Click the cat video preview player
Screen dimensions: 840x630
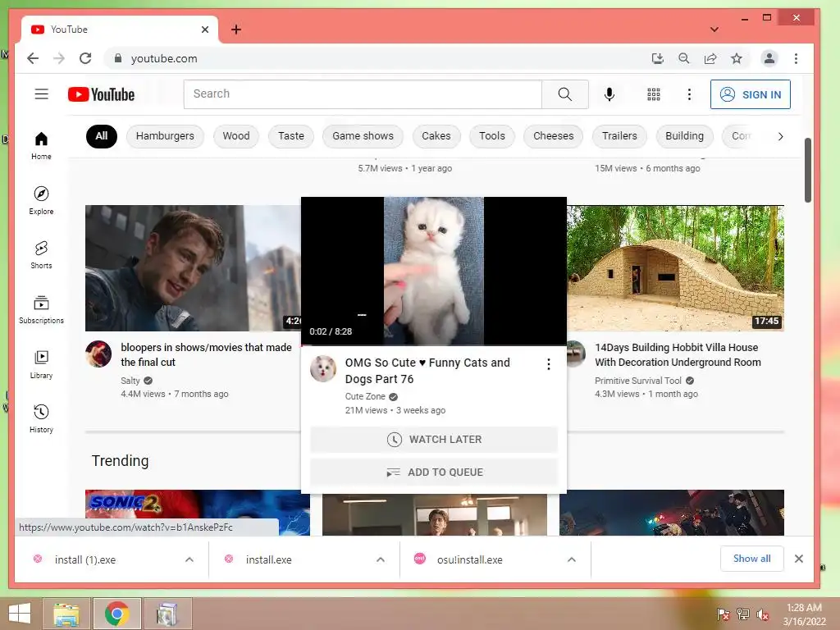434,271
